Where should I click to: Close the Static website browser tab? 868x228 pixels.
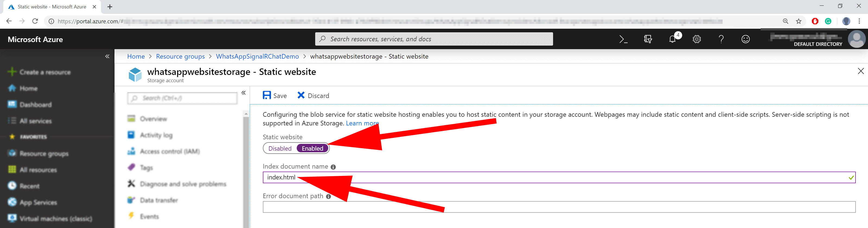[94, 7]
